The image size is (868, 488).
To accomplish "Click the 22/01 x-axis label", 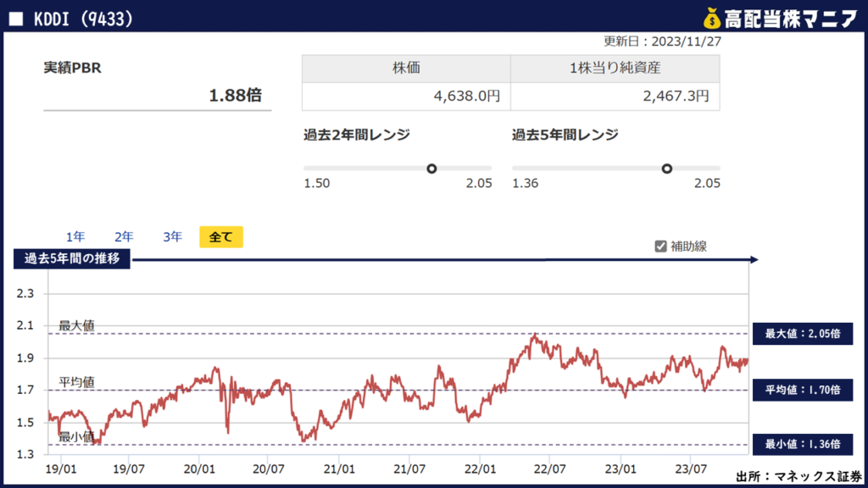I will point(480,469).
